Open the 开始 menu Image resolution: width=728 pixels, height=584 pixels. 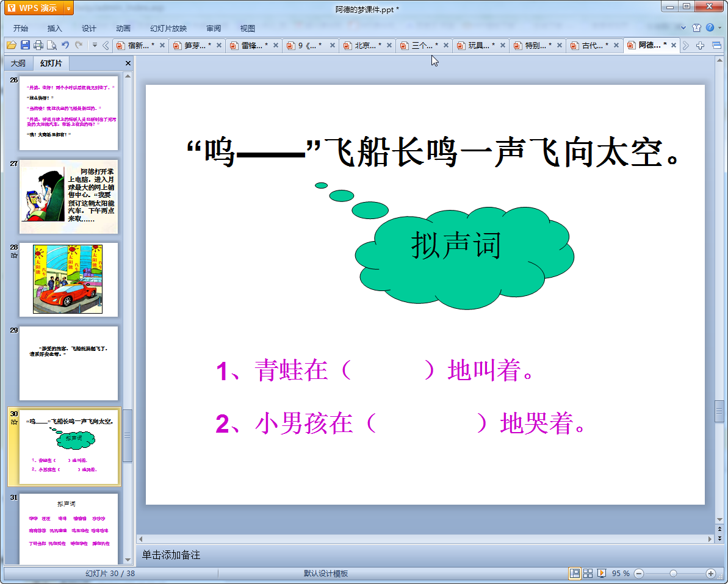point(20,28)
